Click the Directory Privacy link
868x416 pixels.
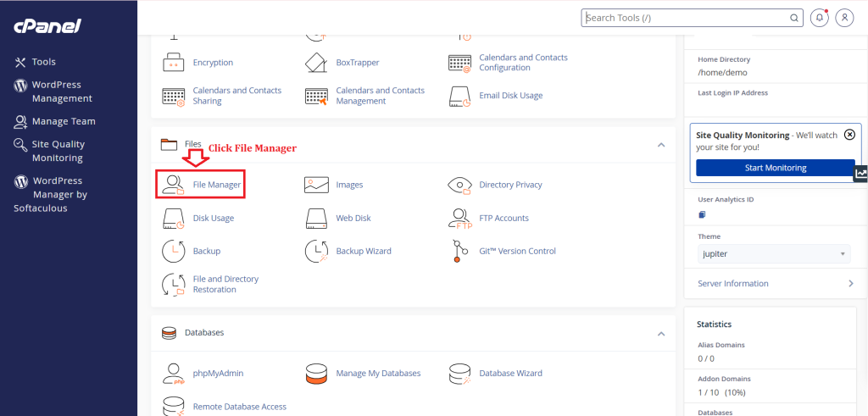coord(510,185)
